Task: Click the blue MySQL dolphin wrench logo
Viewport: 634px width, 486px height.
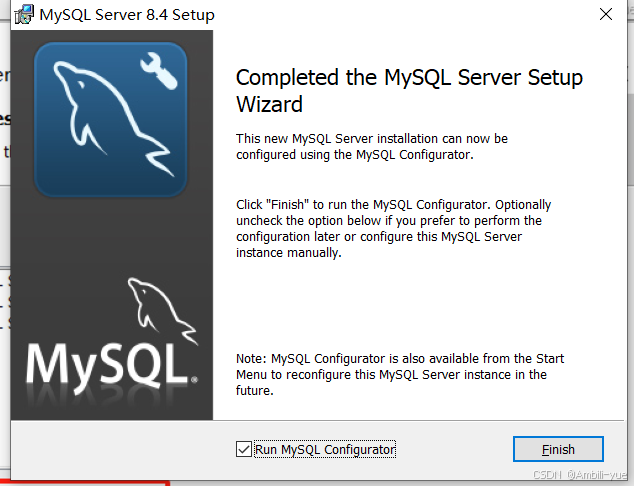Action: click(111, 119)
